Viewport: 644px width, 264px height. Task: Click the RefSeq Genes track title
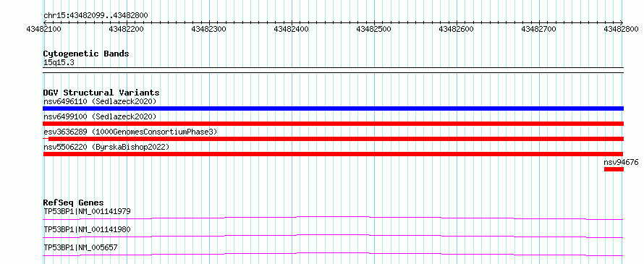74,203
